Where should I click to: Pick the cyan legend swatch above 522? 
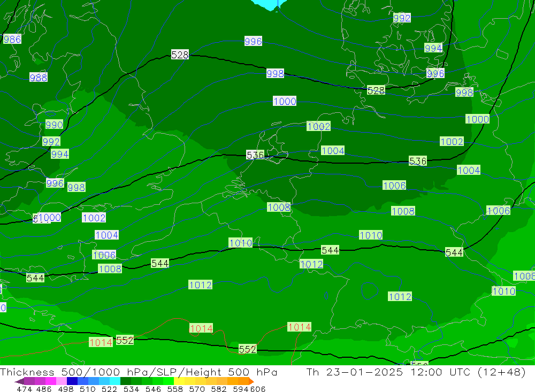click(115, 381)
